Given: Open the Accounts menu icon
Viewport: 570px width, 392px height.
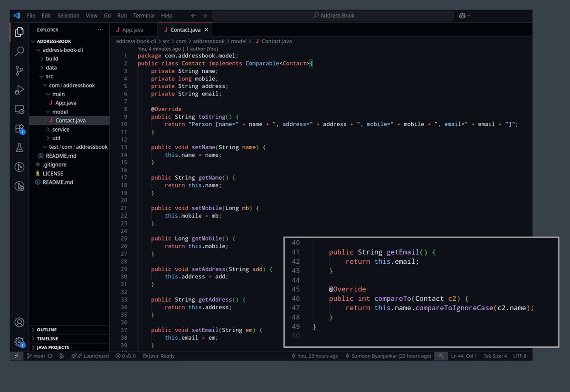Looking at the screenshot, I should [19, 323].
